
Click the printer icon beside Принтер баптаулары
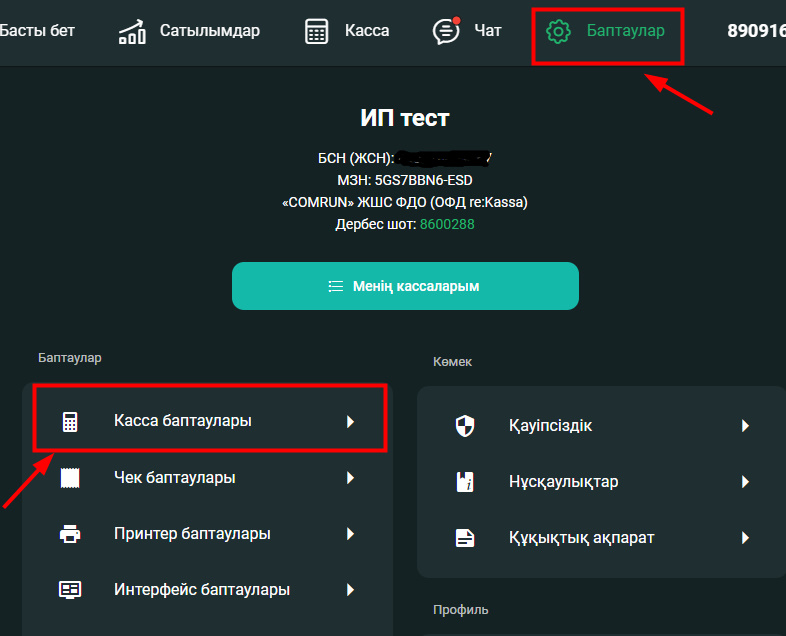[70, 534]
